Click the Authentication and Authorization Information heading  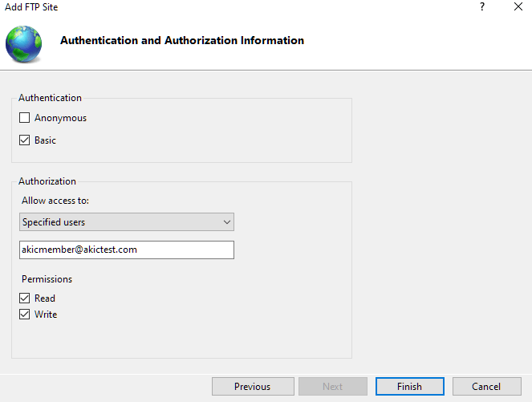[182, 40]
